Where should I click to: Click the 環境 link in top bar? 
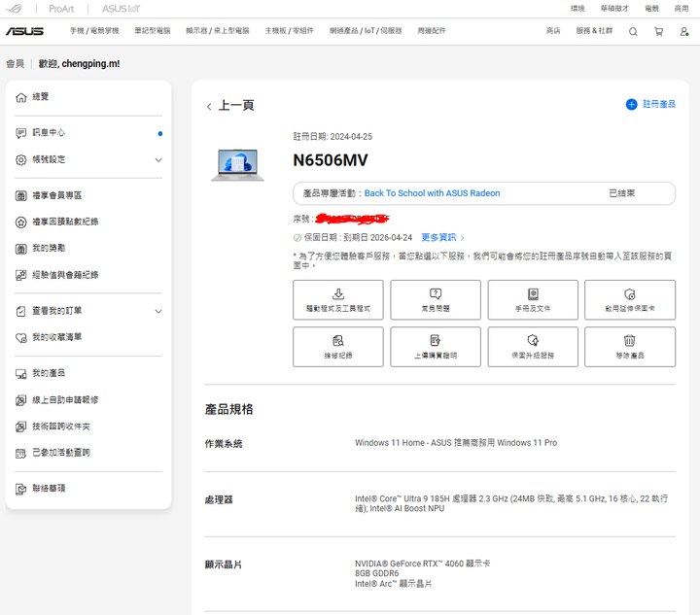(577, 9)
